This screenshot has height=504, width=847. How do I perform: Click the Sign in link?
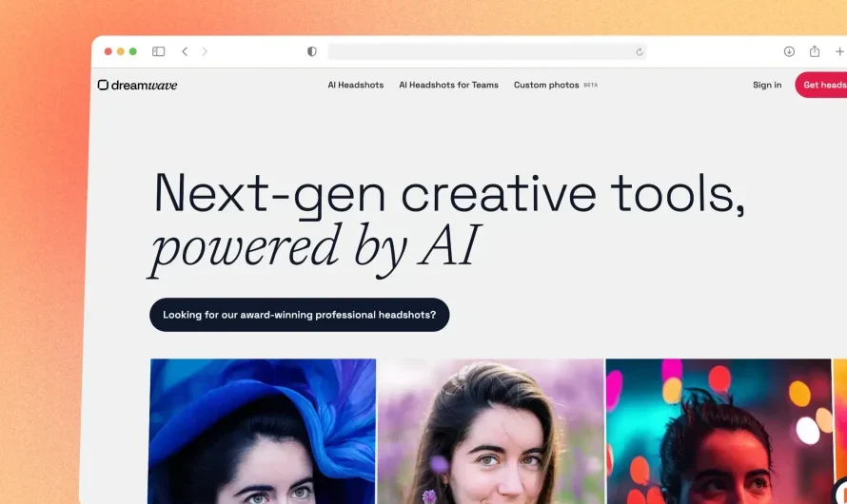(767, 85)
